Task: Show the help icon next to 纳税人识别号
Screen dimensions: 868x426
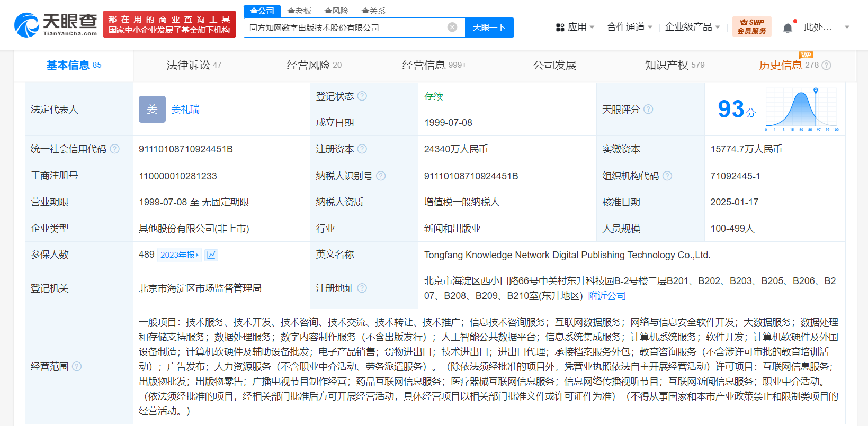Action: 381,176
